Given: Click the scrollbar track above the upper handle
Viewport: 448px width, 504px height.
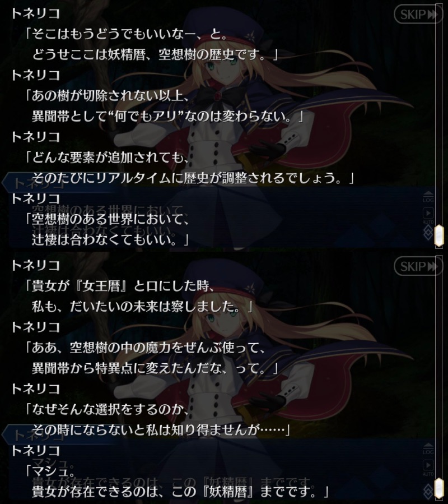Looking at the screenshot, I should [x=438, y=113].
